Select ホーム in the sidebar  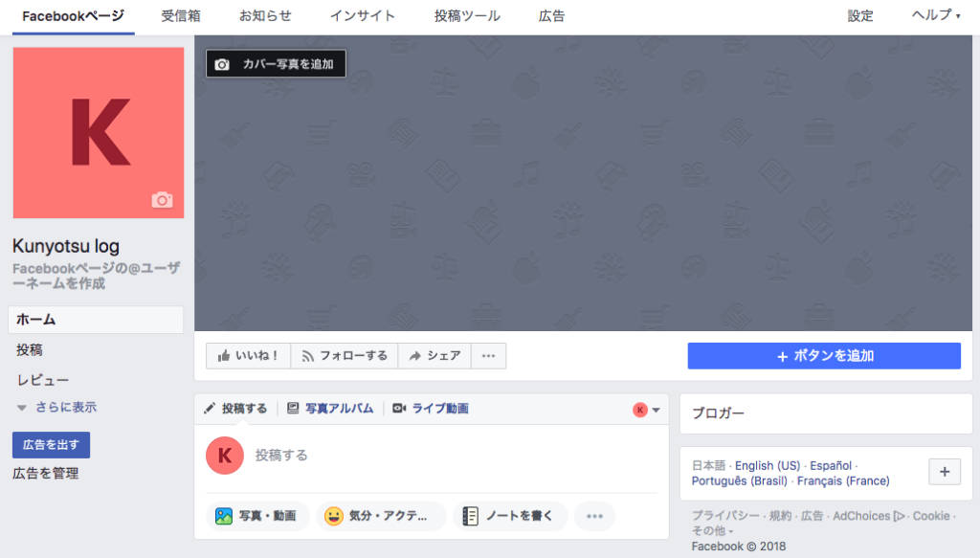coord(96,320)
